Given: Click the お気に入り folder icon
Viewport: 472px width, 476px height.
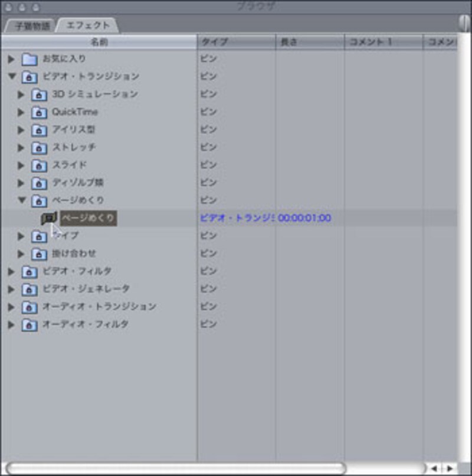Looking at the screenshot, I should [x=29, y=60].
